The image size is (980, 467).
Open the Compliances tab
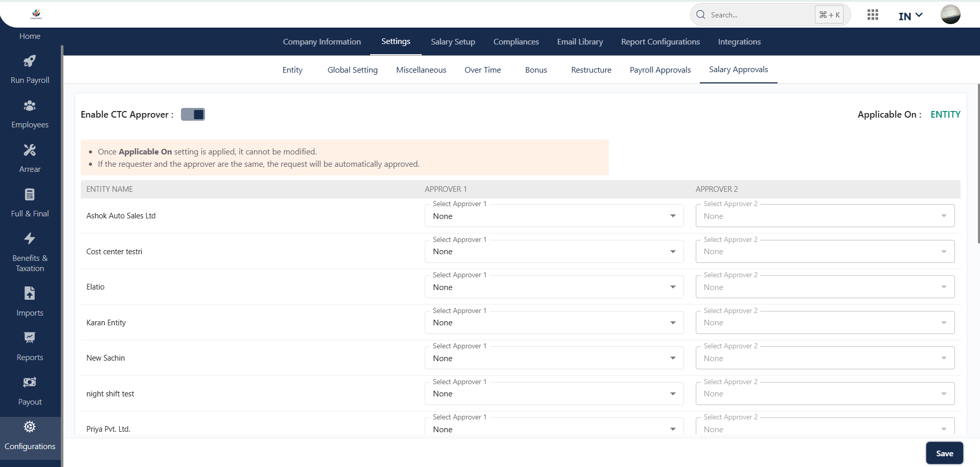[516, 41]
